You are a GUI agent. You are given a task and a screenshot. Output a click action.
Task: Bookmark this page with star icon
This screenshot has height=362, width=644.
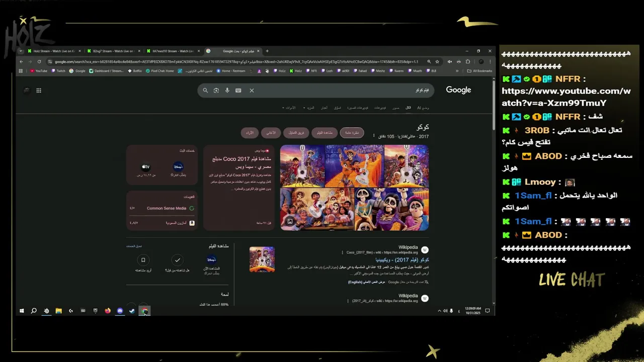pyautogui.click(x=437, y=62)
